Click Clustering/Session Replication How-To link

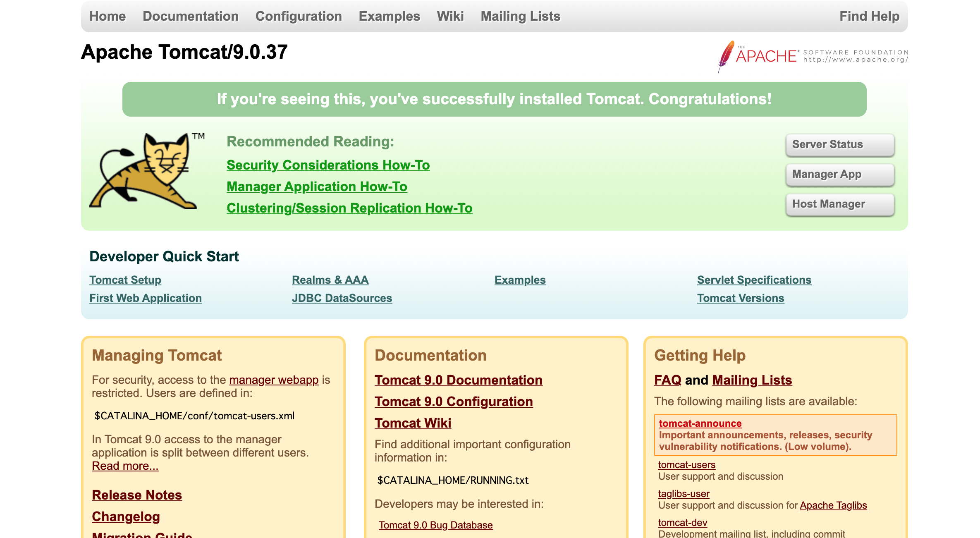click(x=349, y=207)
